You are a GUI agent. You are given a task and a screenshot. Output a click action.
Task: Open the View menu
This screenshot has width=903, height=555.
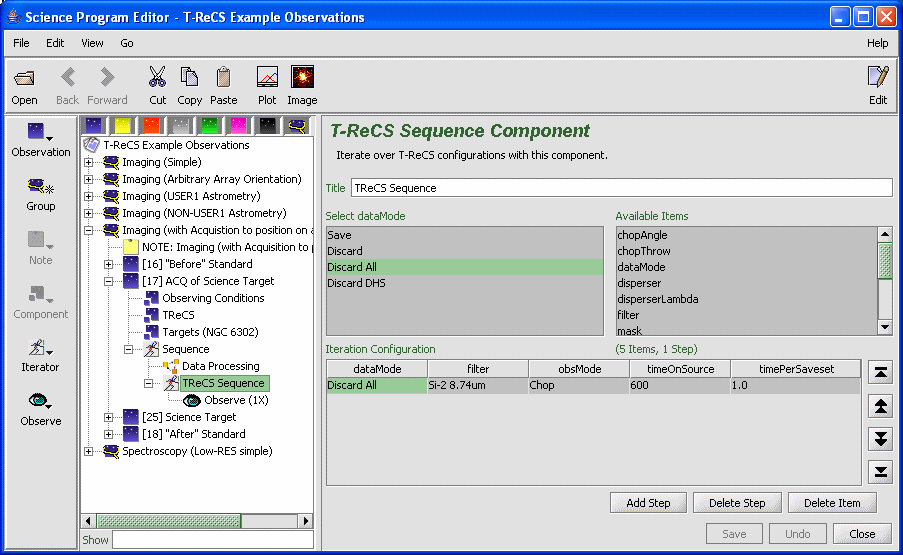pos(92,43)
